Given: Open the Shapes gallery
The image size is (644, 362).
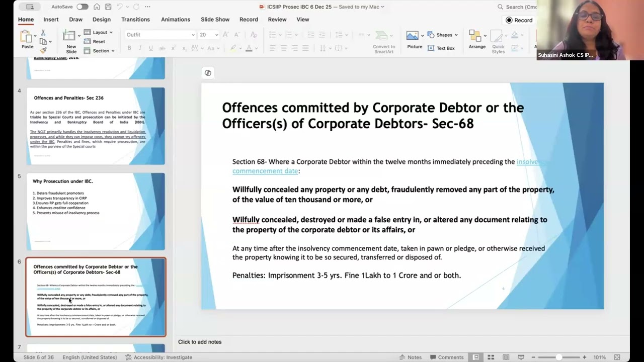Looking at the screenshot, I should (x=443, y=35).
